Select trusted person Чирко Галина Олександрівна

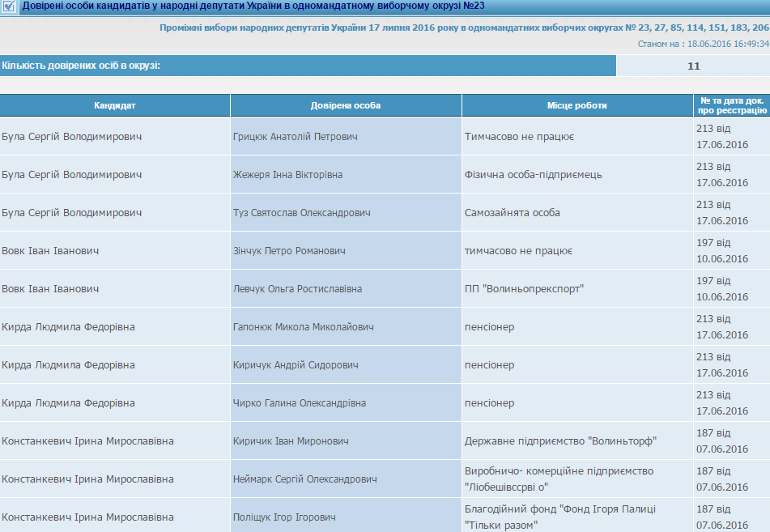299,403
